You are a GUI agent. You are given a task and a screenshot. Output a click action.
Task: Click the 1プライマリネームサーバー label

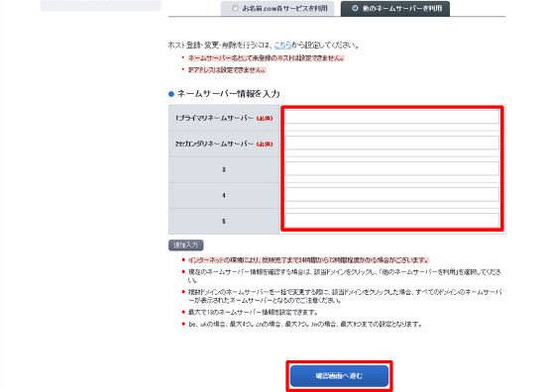pos(224,118)
